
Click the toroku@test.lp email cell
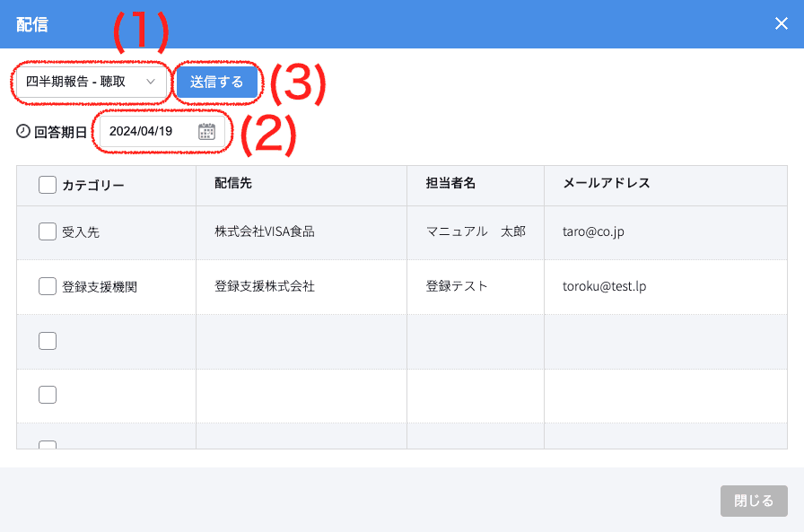(604, 287)
